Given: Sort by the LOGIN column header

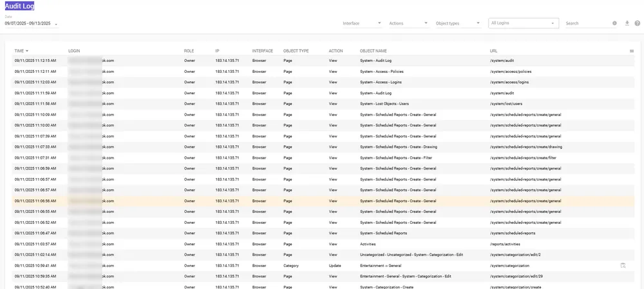Looking at the screenshot, I should point(74,51).
